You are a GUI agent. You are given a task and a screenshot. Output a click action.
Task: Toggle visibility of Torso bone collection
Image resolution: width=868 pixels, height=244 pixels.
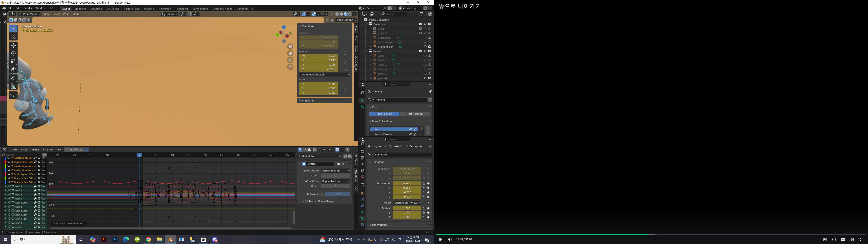pyautogui.click(x=411, y=129)
